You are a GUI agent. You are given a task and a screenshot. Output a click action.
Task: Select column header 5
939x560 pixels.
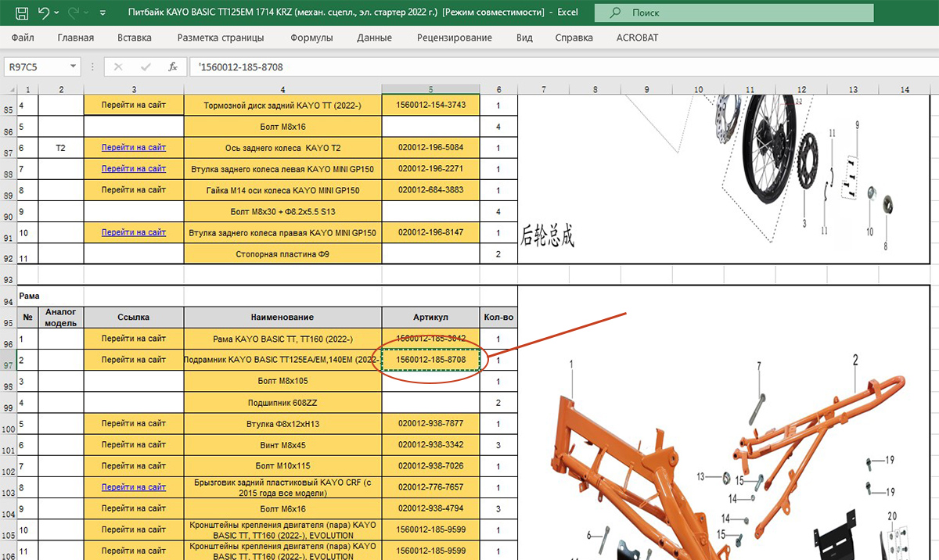pyautogui.click(x=430, y=90)
